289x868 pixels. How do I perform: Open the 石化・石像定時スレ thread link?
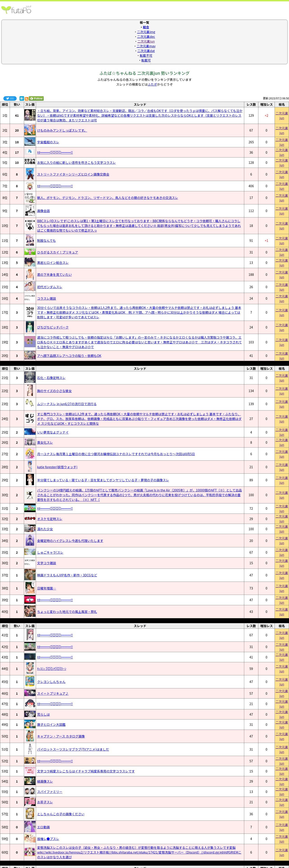[51, 378]
